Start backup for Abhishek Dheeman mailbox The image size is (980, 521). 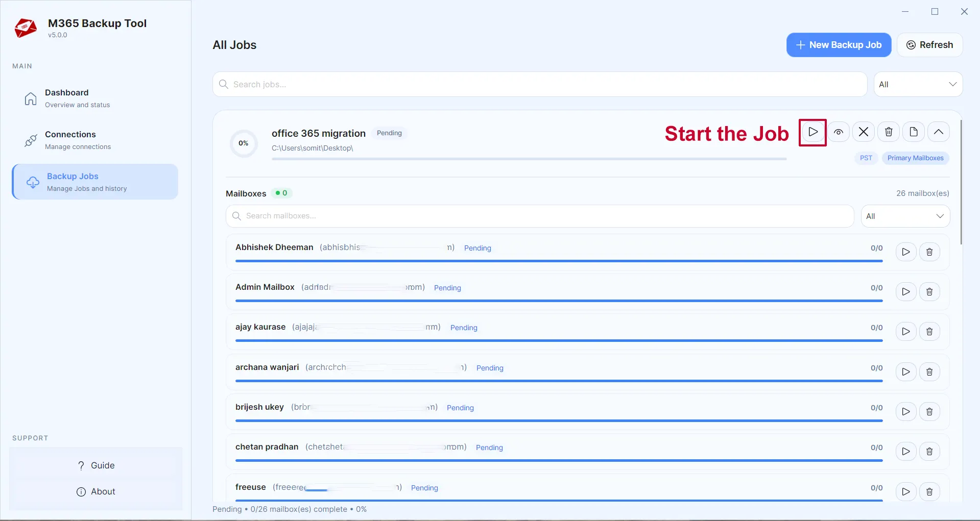coord(906,252)
